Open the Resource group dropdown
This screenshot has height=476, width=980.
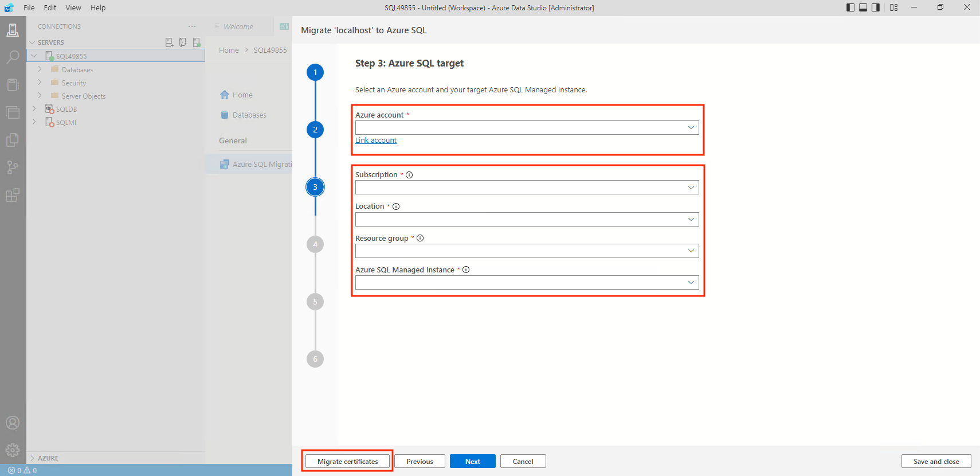(527, 251)
